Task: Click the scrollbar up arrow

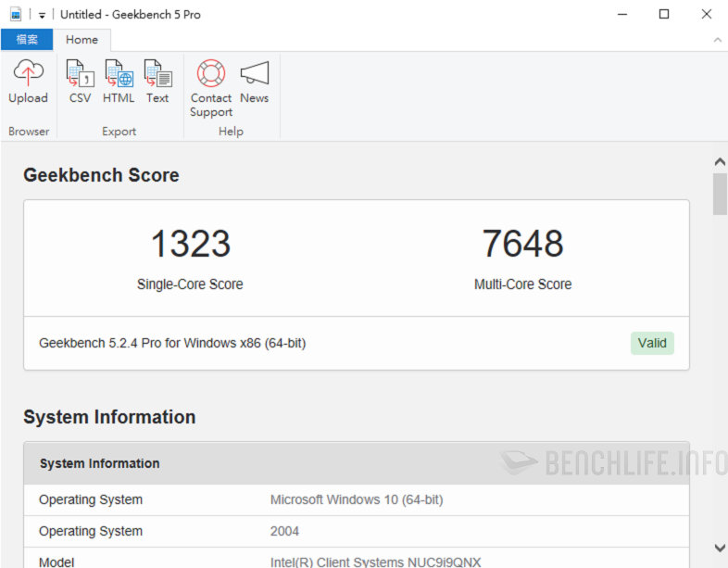Action: pyautogui.click(x=720, y=162)
